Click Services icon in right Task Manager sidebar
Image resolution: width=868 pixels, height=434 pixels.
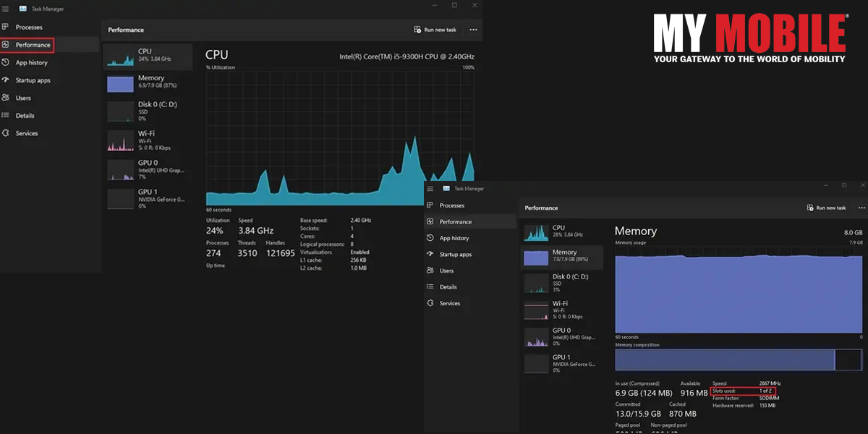click(430, 303)
